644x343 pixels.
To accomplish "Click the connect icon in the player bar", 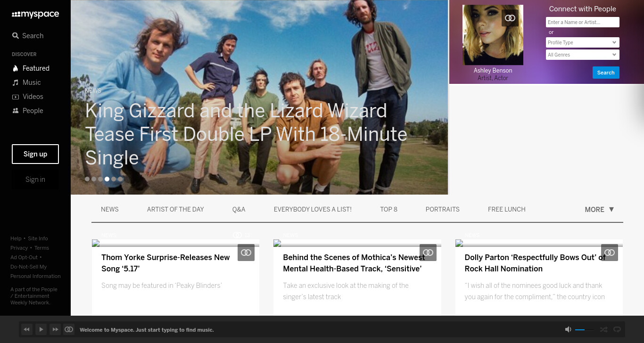I will pos(69,329).
